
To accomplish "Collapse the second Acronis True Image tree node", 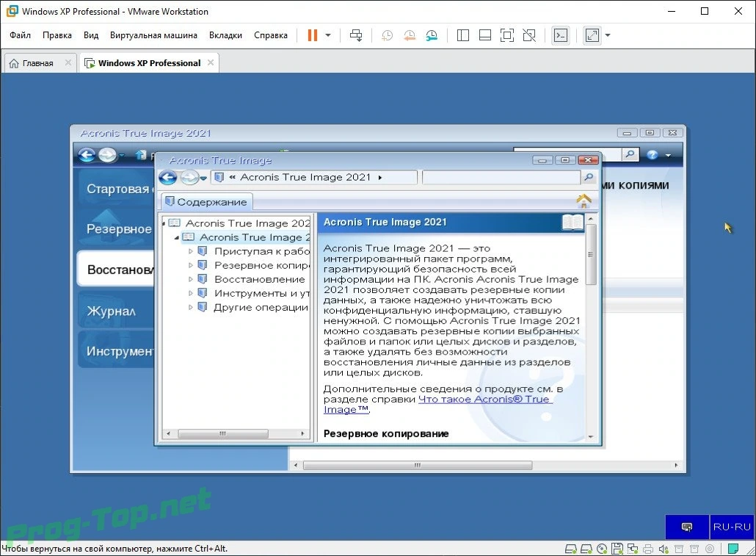I will point(176,237).
